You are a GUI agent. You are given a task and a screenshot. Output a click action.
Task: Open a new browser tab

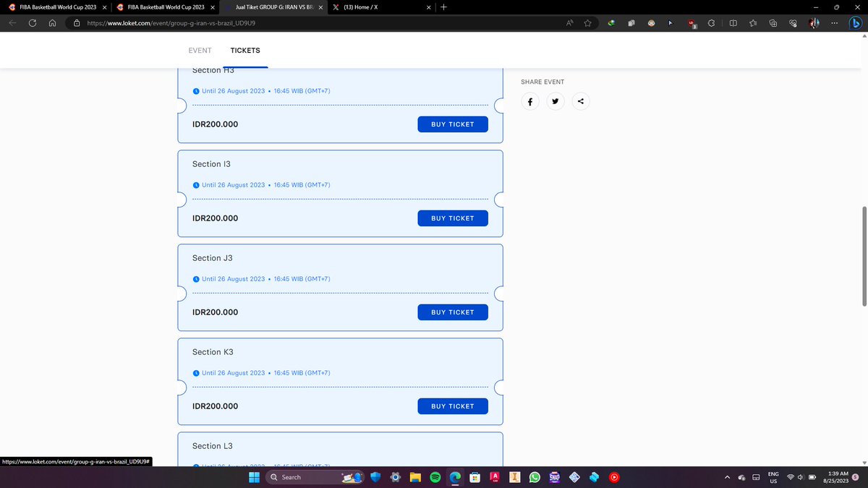443,7
